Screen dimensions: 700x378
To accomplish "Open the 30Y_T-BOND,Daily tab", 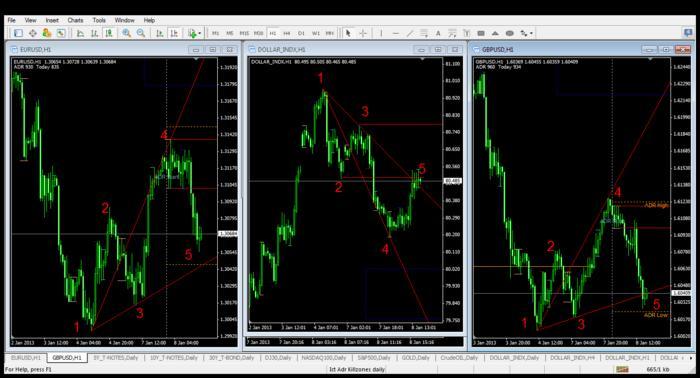I will click(x=230, y=358).
